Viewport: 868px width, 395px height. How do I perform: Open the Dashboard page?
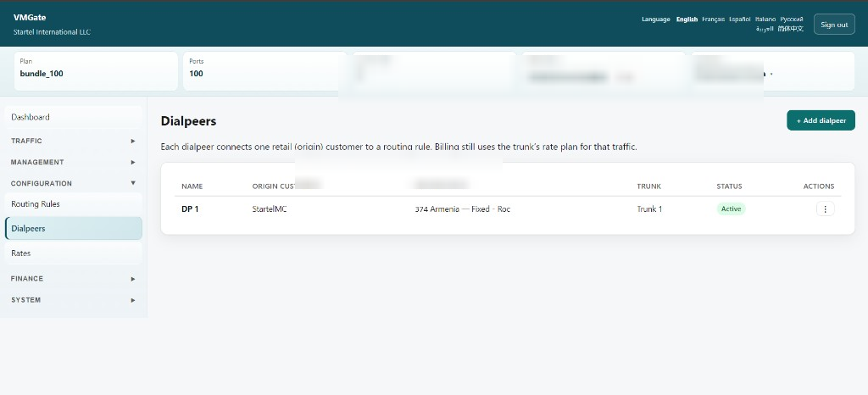point(73,117)
